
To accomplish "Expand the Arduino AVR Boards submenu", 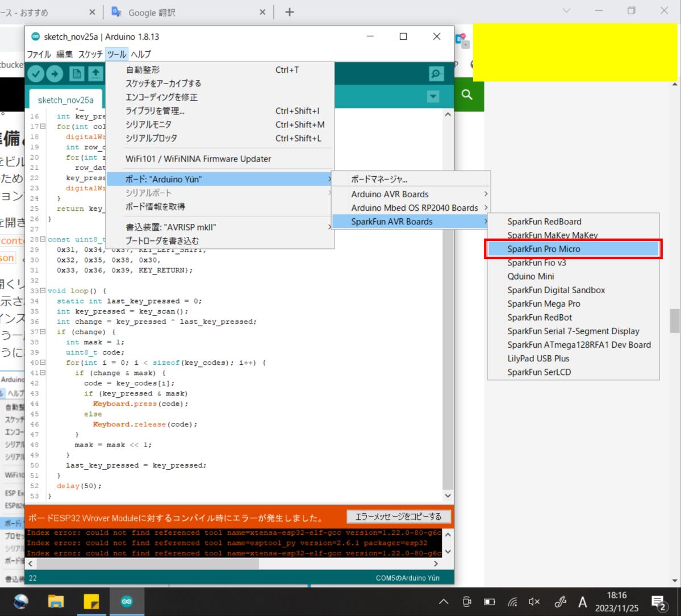I will coord(411,194).
